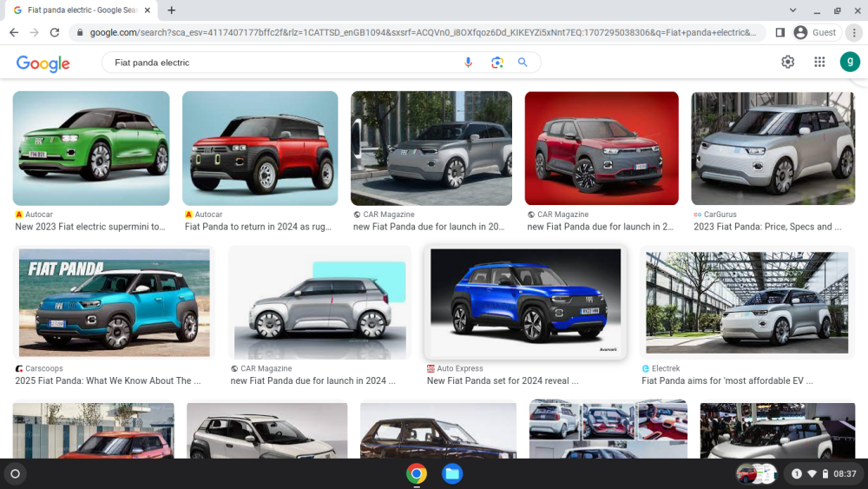Open '2025 Fiat Panda: What We Know' link
This screenshot has height=489, width=868.
pos(108,380)
